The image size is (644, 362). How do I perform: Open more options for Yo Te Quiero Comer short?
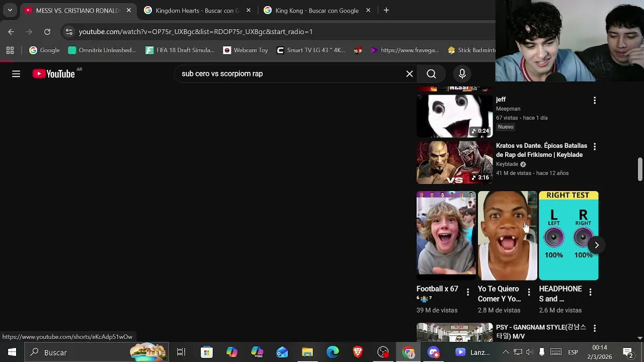[529, 292]
